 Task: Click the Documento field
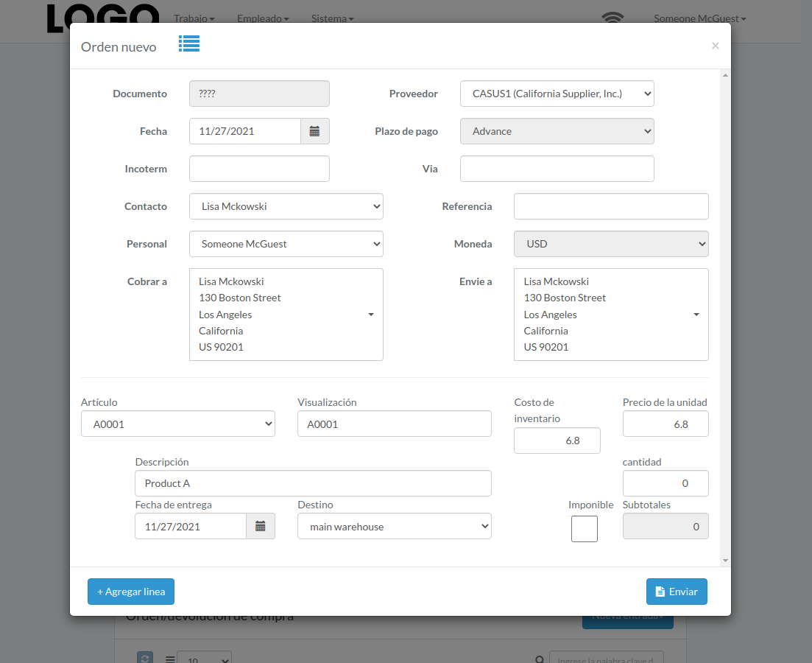click(x=259, y=94)
